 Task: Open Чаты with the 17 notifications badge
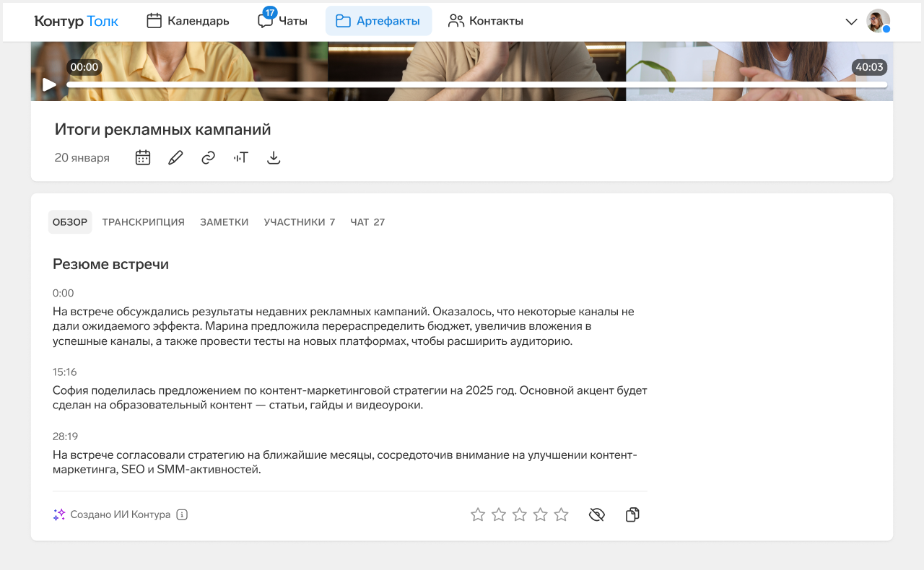click(x=282, y=21)
